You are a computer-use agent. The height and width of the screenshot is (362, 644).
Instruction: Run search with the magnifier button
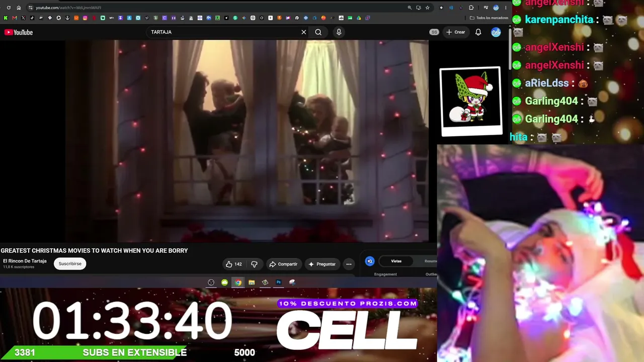click(x=318, y=32)
